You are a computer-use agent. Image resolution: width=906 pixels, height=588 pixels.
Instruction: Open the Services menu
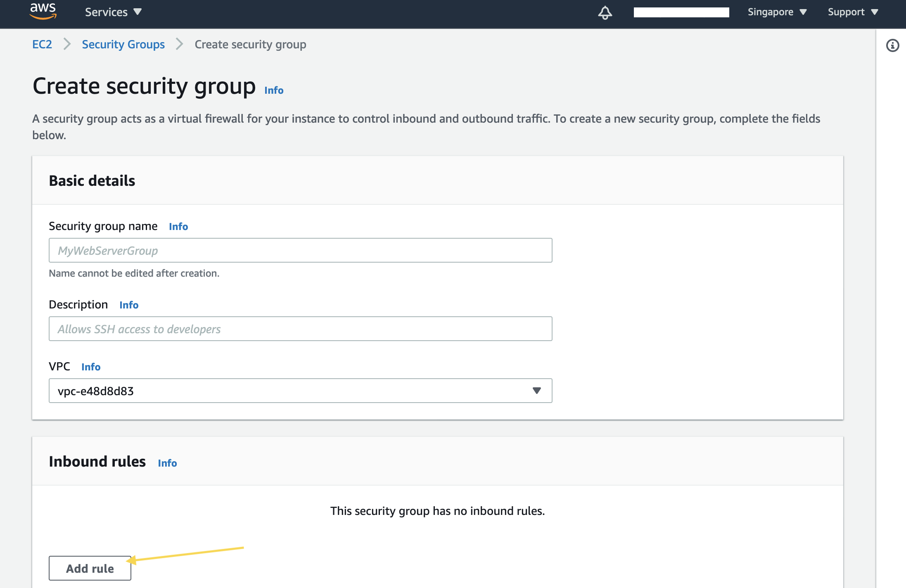112,12
